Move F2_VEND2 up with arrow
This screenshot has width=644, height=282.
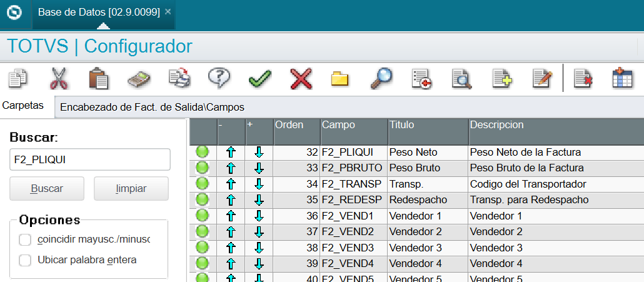pos(231,231)
